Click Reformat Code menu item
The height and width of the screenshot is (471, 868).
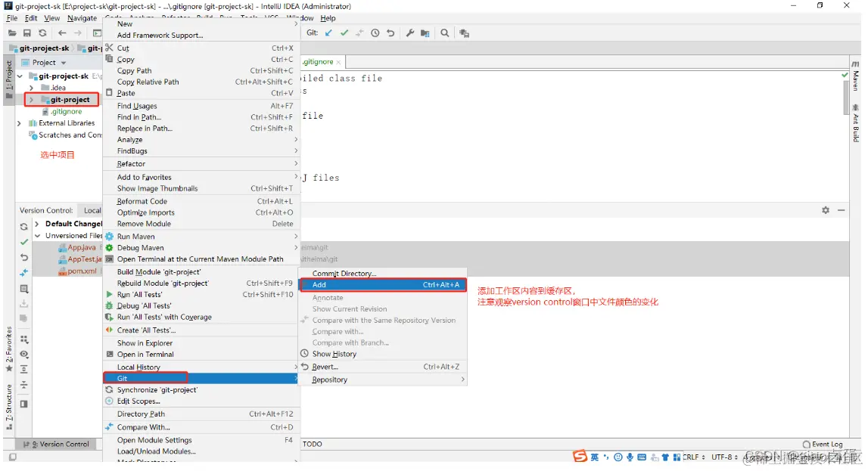click(x=201, y=201)
